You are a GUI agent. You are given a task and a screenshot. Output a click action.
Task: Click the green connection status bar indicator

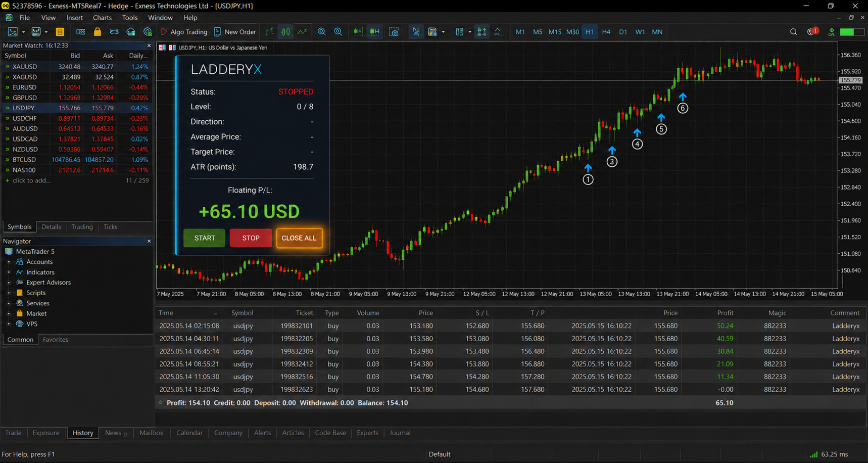pyautogui.click(x=851, y=32)
